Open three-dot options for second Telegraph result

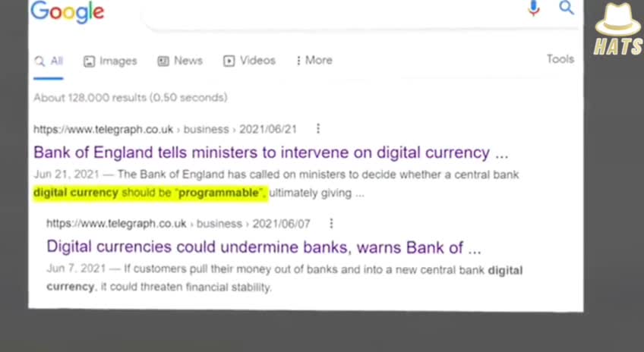tap(331, 224)
